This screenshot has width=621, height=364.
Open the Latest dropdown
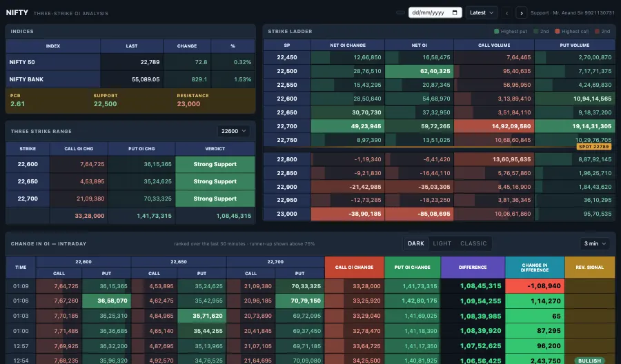coord(481,12)
